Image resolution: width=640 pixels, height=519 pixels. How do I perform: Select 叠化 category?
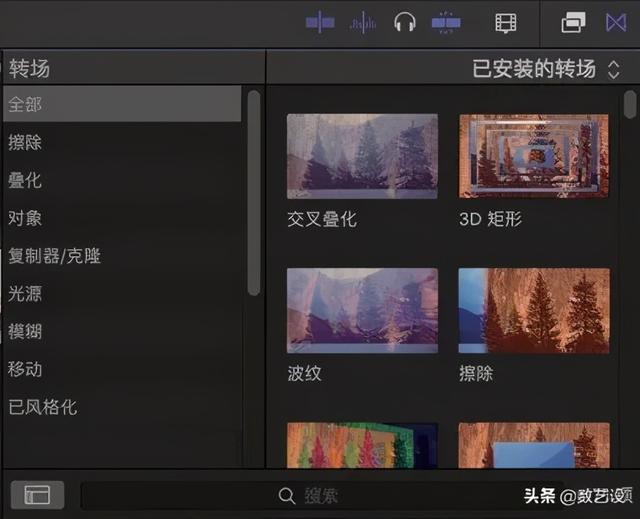[122, 180]
